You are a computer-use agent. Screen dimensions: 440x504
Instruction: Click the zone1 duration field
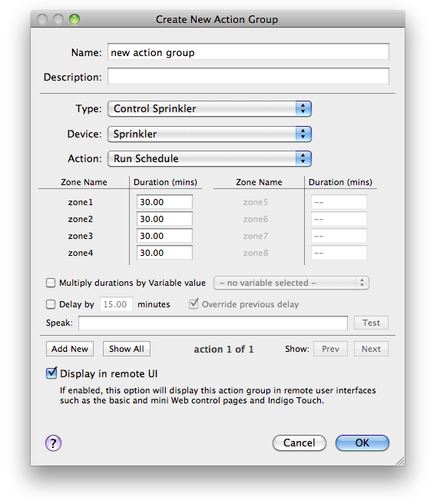point(164,202)
